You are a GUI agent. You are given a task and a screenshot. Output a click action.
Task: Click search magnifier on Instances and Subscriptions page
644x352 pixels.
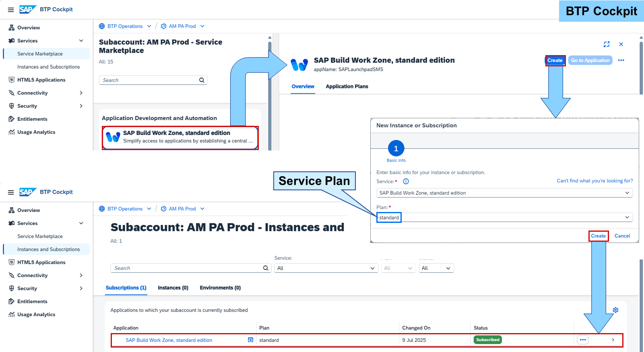point(266,268)
